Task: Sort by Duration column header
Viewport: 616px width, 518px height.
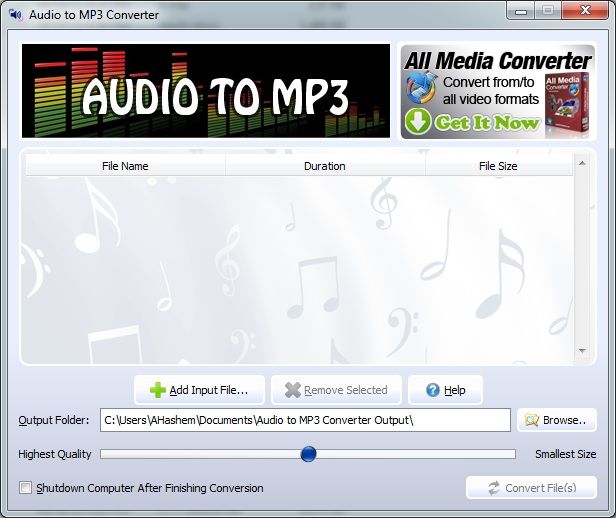Action: point(325,166)
